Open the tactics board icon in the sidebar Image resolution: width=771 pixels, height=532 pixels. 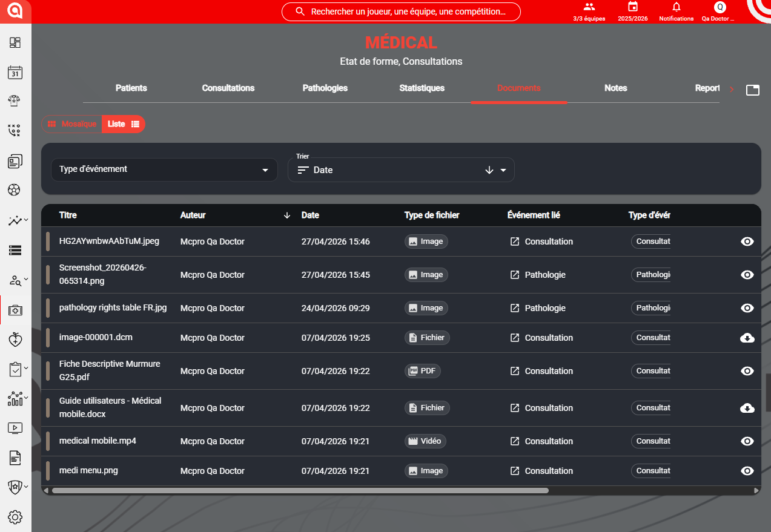[14, 130]
